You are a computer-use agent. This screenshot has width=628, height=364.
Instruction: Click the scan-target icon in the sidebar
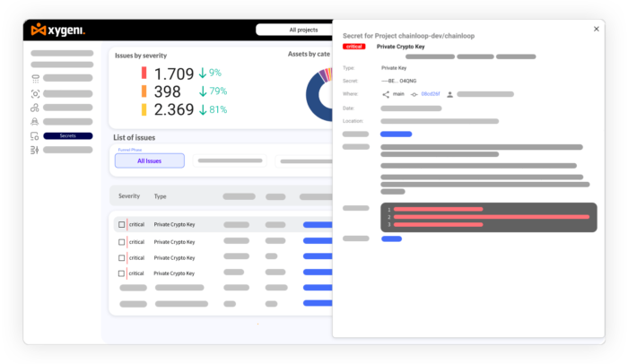[35, 94]
